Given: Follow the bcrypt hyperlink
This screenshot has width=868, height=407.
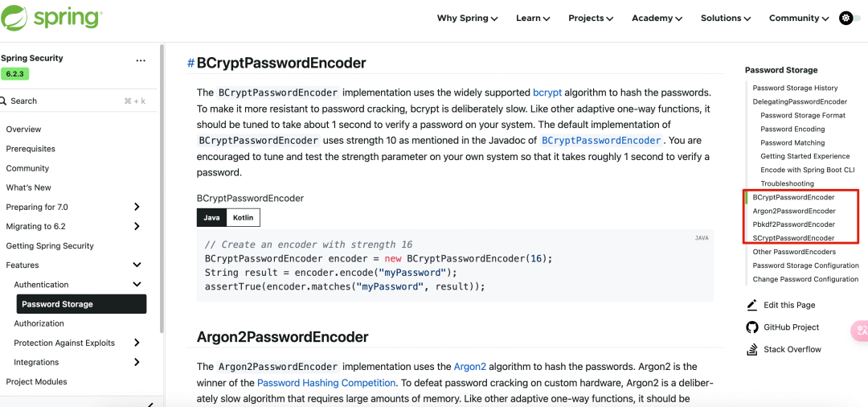Looking at the screenshot, I should coord(547,92).
